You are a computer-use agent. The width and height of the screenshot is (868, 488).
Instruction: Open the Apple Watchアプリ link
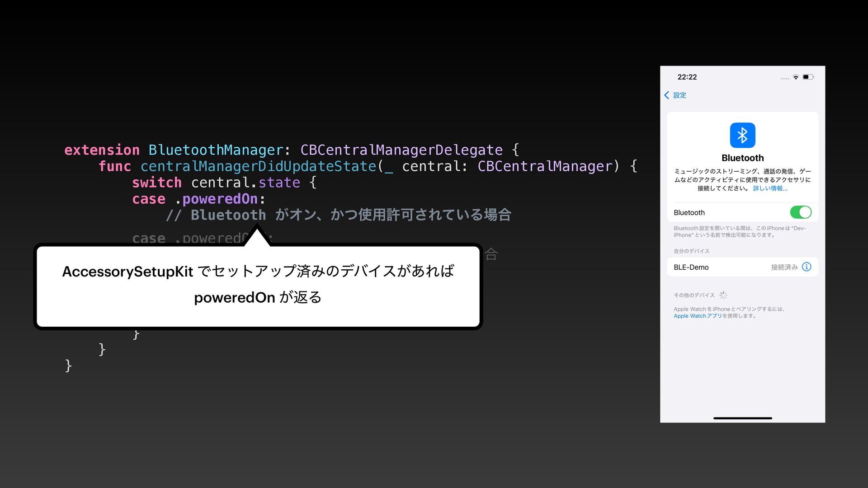click(x=698, y=316)
